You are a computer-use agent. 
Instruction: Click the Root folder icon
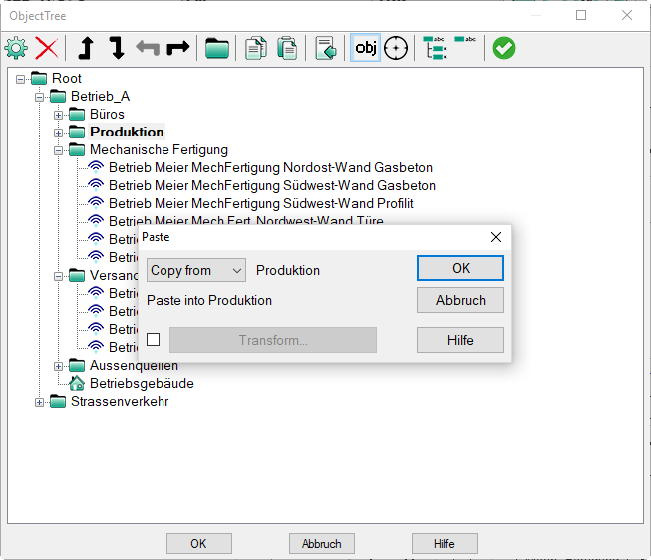39,78
